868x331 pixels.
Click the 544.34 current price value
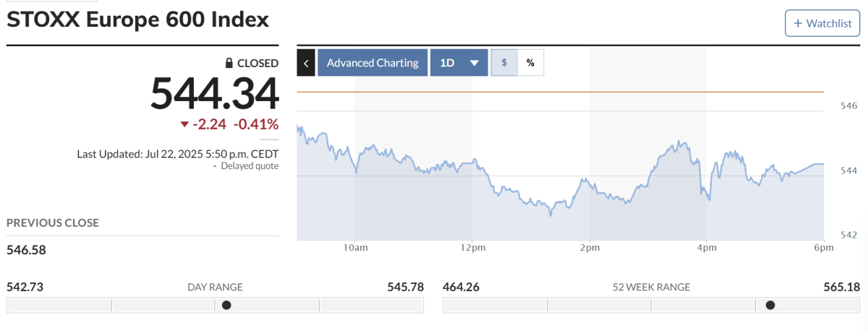[214, 94]
